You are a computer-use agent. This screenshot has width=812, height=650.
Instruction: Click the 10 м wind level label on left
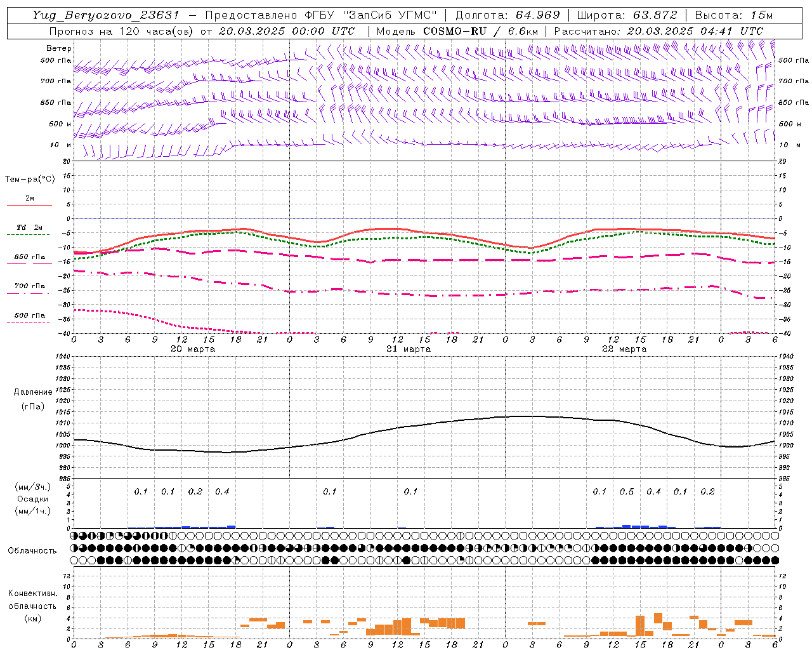click(62, 145)
